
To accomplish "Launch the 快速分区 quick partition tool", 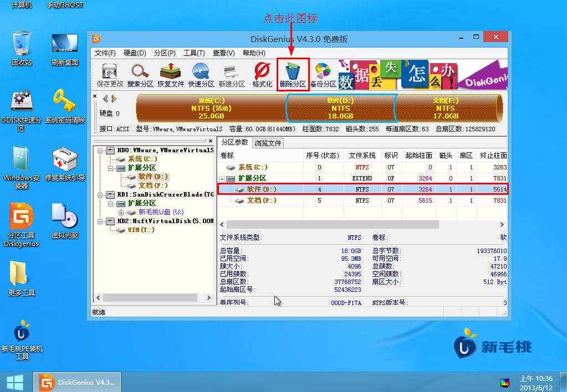I will pyautogui.click(x=201, y=75).
